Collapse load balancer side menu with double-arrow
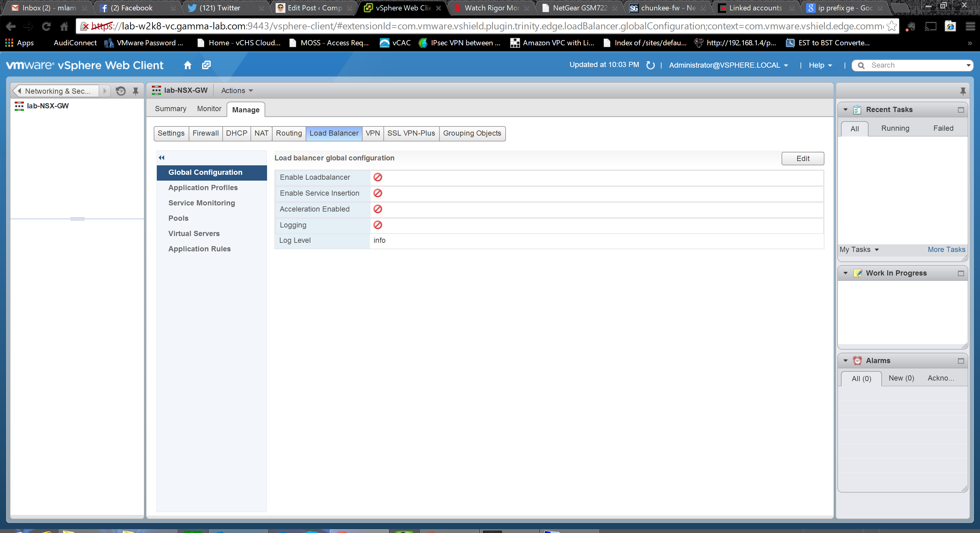The width and height of the screenshot is (980, 533). (x=162, y=157)
